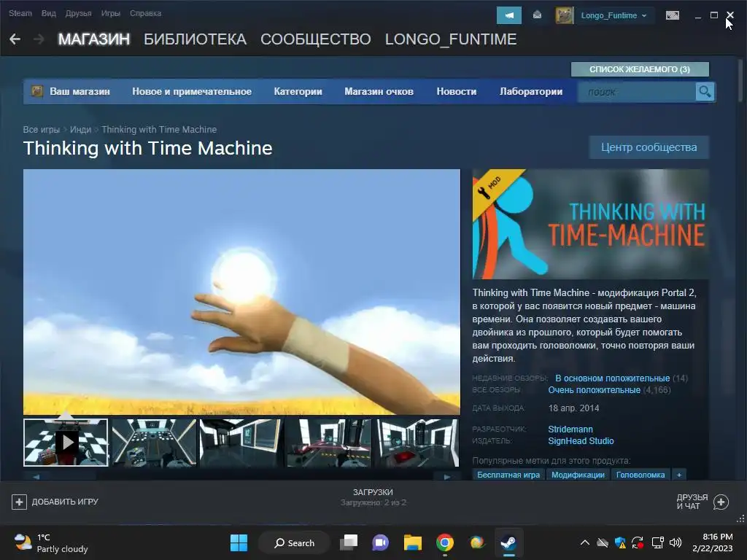Open the Друзья menu
The height and width of the screenshot is (560, 747).
point(79,13)
